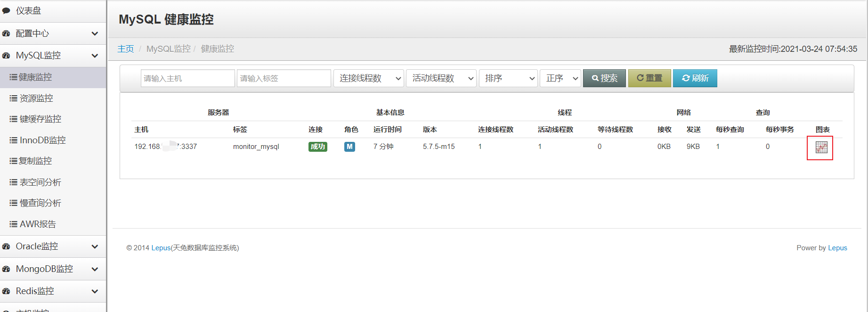Click the monitor_mysql tag cell

[x=256, y=147]
